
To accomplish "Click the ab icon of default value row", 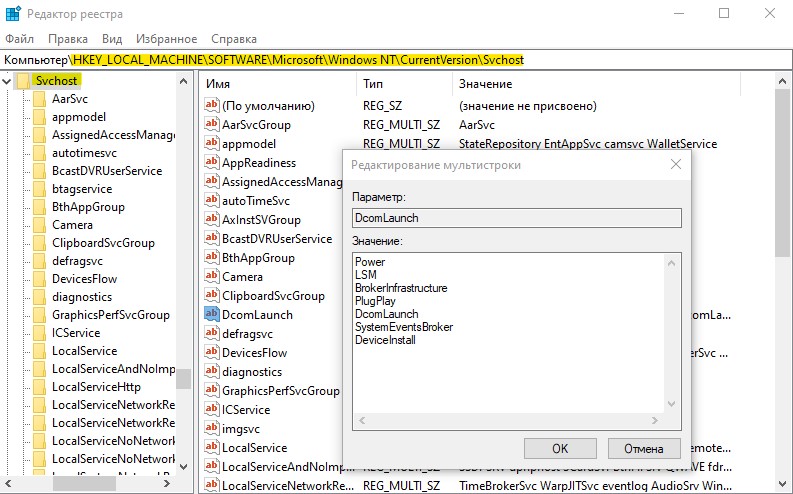I will (x=211, y=105).
